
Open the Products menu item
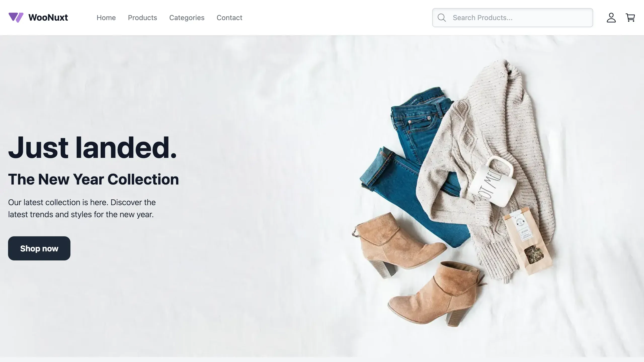click(x=142, y=18)
